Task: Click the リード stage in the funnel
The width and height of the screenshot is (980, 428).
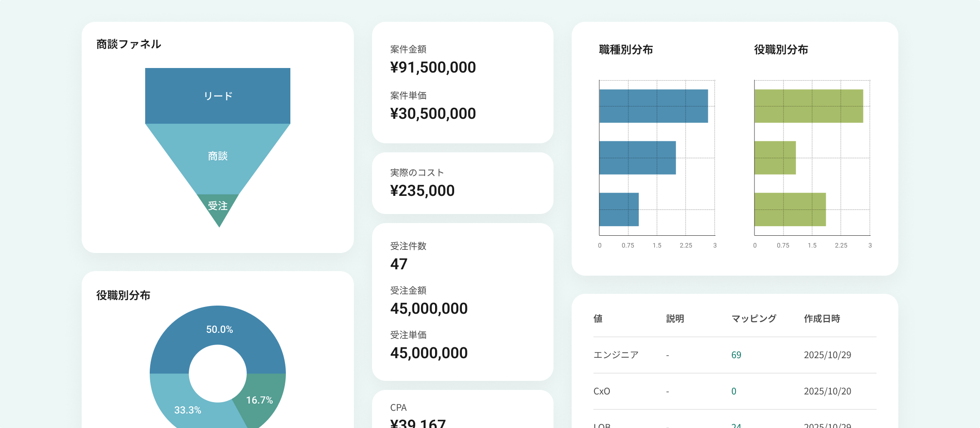Action: [x=218, y=96]
